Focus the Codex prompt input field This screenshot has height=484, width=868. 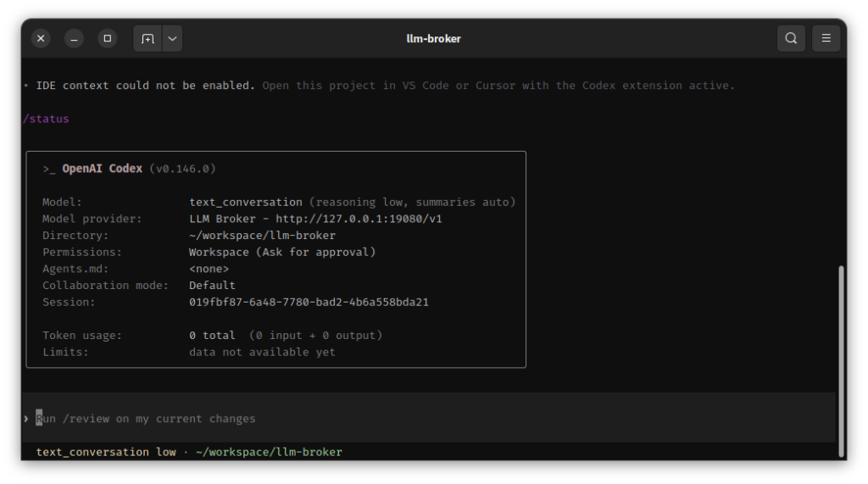click(x=429, y=419)
